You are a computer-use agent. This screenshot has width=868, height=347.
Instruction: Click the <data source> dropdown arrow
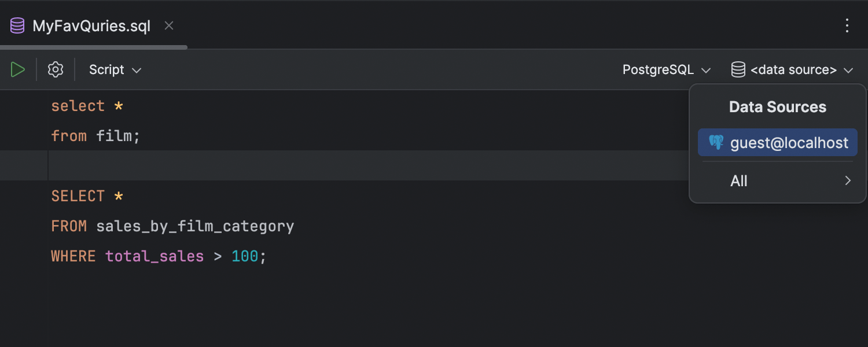pos(848,71)
